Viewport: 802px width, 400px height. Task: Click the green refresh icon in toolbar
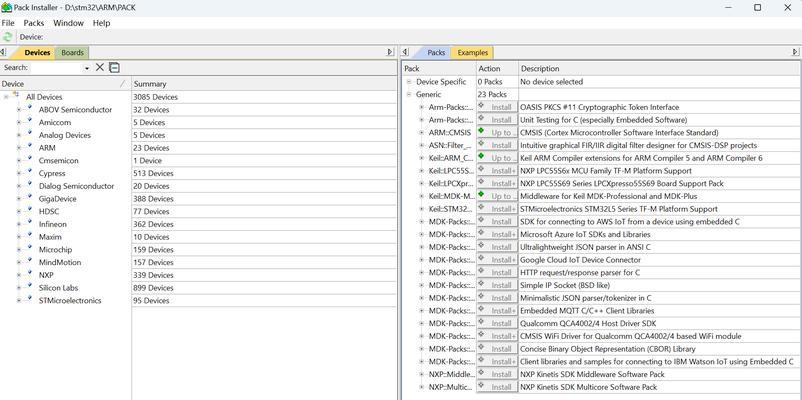(x=7, y=37)
